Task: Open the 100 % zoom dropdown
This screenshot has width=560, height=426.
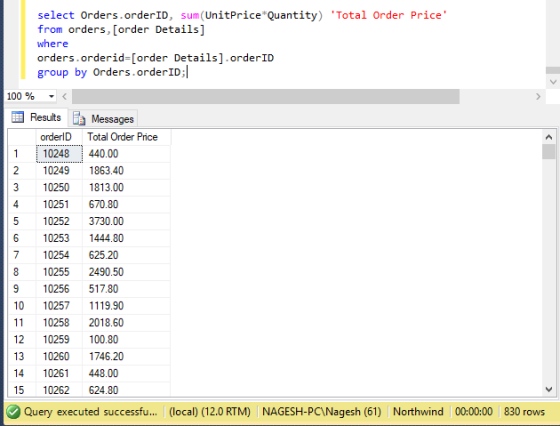Action: pyautogui.click(x=51, y=96)
